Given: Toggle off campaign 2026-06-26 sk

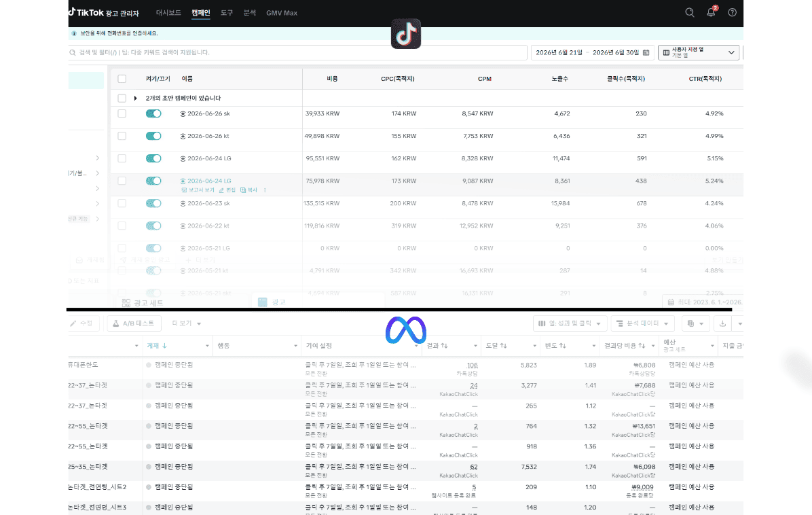Looking at the screenshot, I should pos(153,113).
